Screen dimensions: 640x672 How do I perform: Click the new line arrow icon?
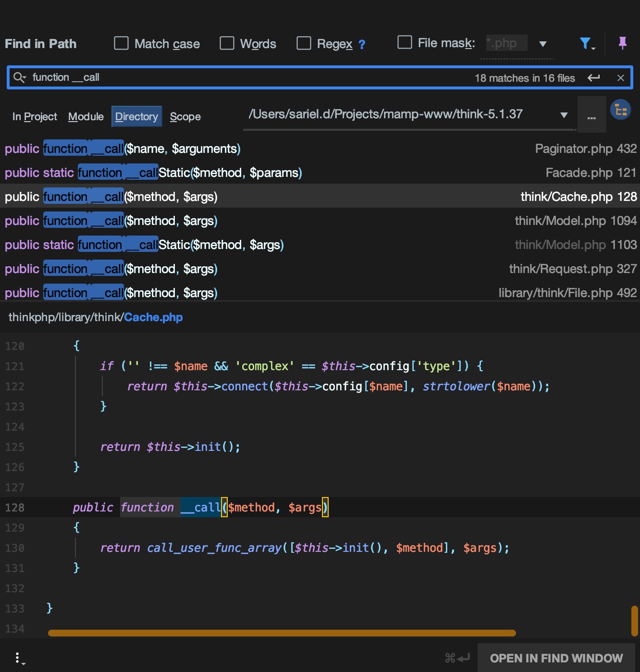click(x=594, y=78)
